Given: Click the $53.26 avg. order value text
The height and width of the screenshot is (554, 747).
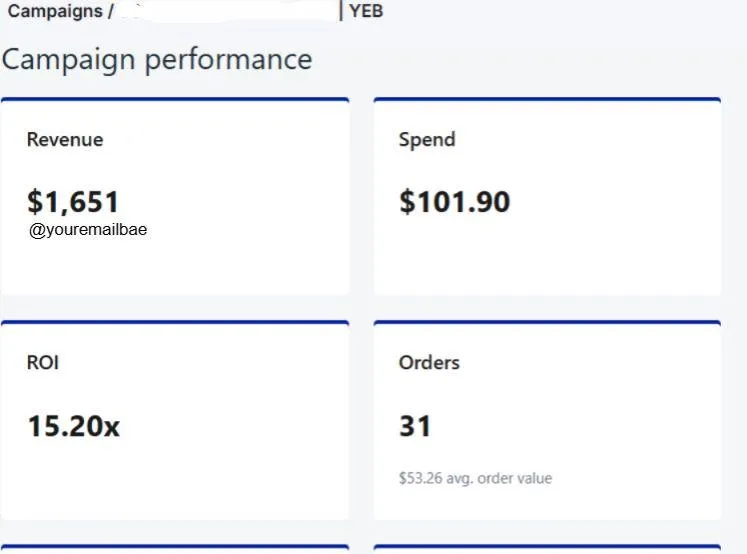Looking at the screenshot, I should click(475, 478).
